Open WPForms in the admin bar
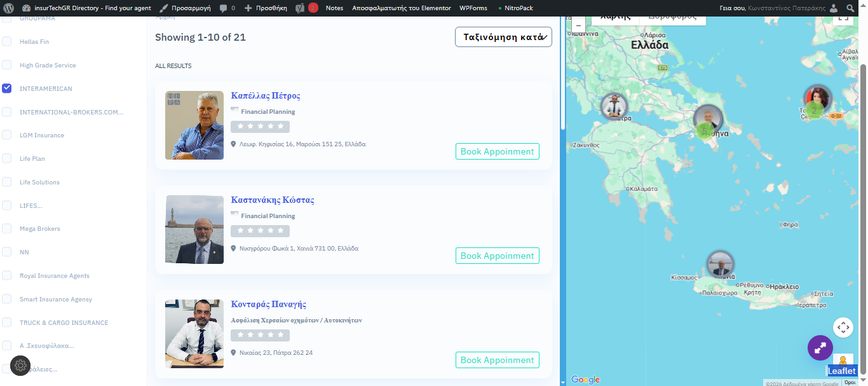This screenshot has width=868, height=386. [x=473, y=8]
